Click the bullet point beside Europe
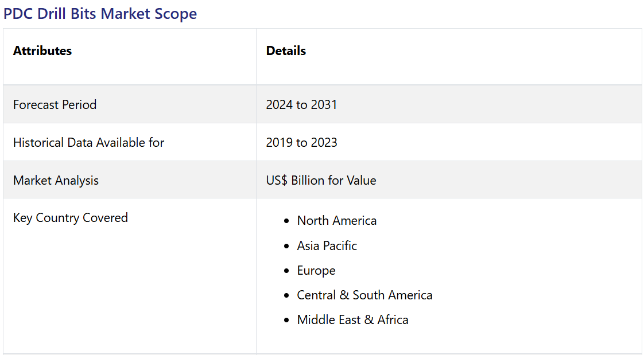 [286, 271]
